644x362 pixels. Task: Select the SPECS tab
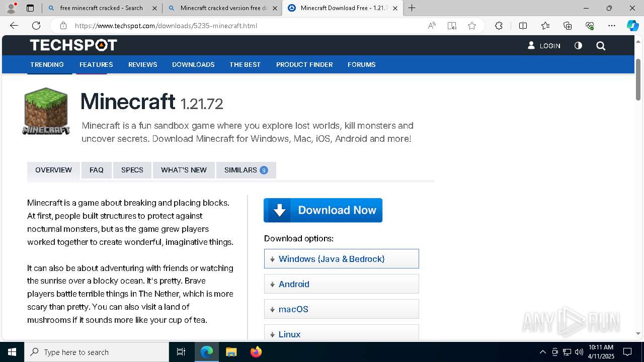tap(132, 170)
